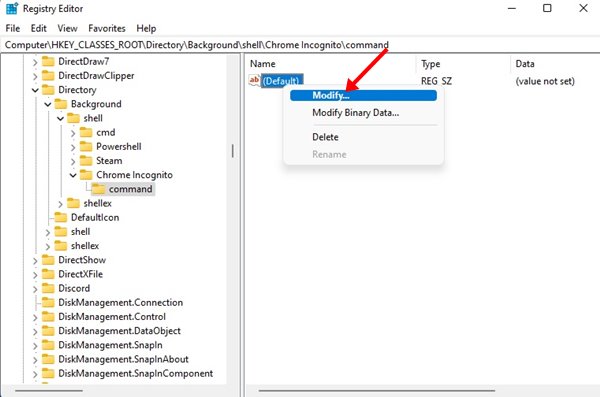600x397 pixels.
Task: Click the Chrome Incognito folder icon
Action: [x=86, y=175]
